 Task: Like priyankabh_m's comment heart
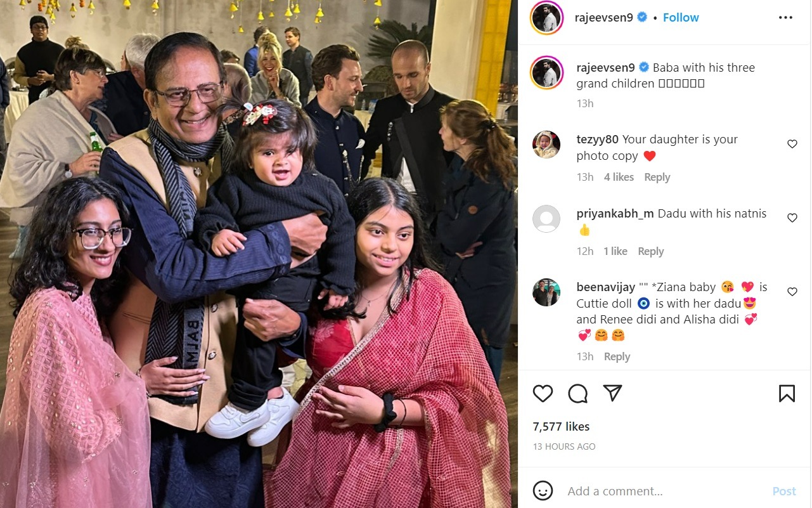click(x=792, y=218)
